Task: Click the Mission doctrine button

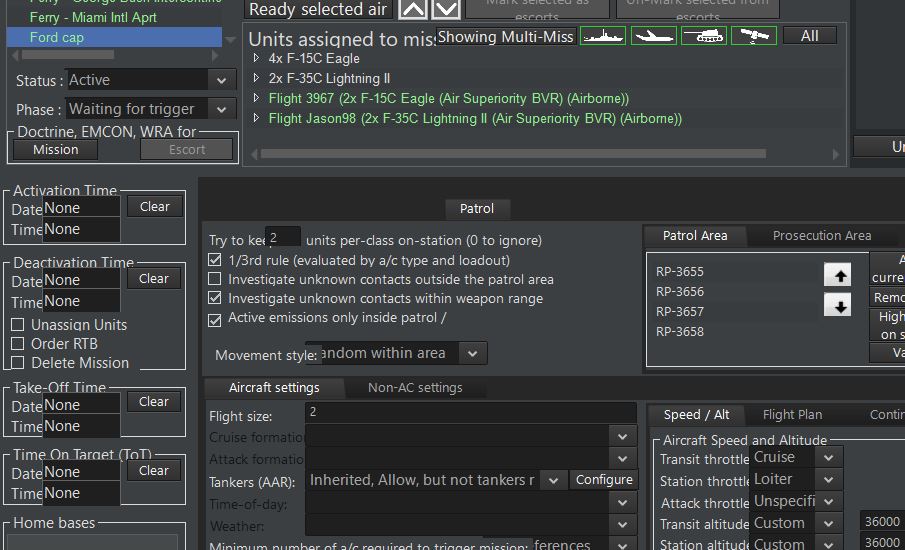Action: coord(55,149)
